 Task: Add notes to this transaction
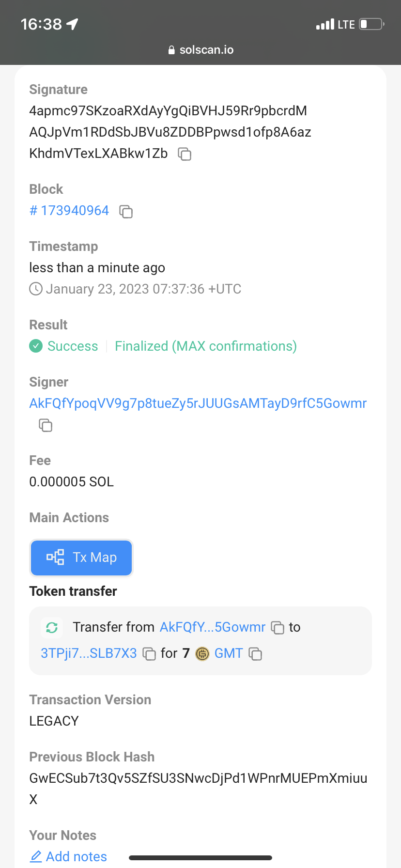(68, 856)
